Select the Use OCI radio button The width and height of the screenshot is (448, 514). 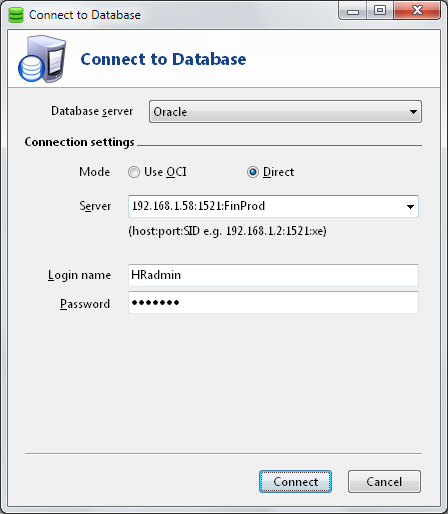[134, 172]
